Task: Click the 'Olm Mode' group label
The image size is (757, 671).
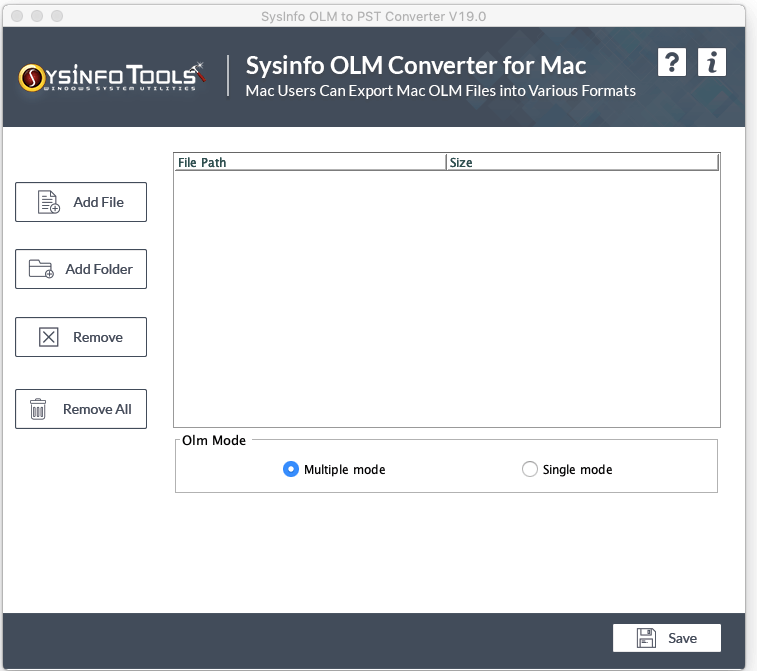Action: [x=214, y=440]
